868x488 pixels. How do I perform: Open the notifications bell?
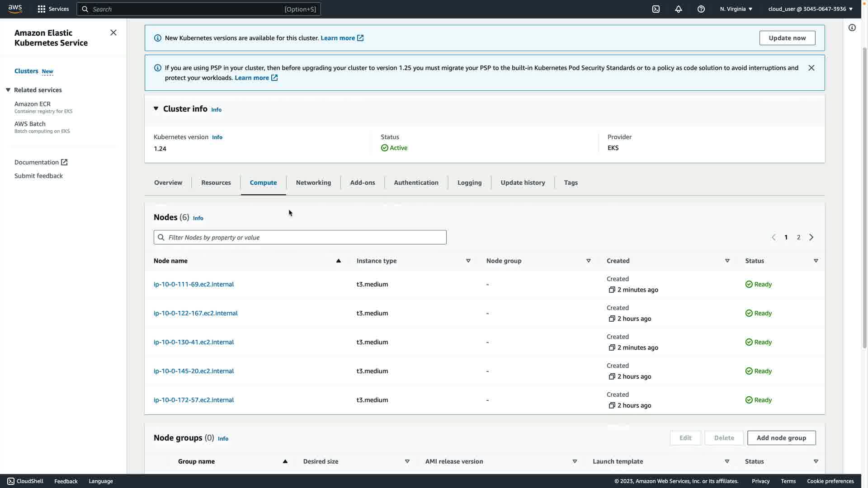(679, 9)
